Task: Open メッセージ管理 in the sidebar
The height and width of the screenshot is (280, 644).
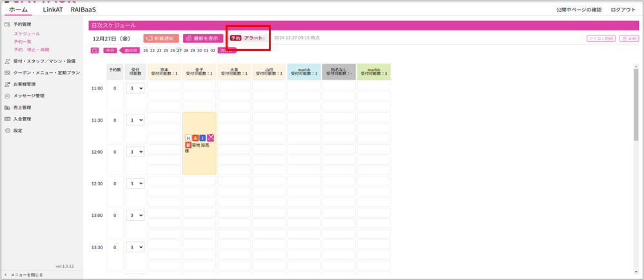Action: pyautogui.click(x=28, y=96)
